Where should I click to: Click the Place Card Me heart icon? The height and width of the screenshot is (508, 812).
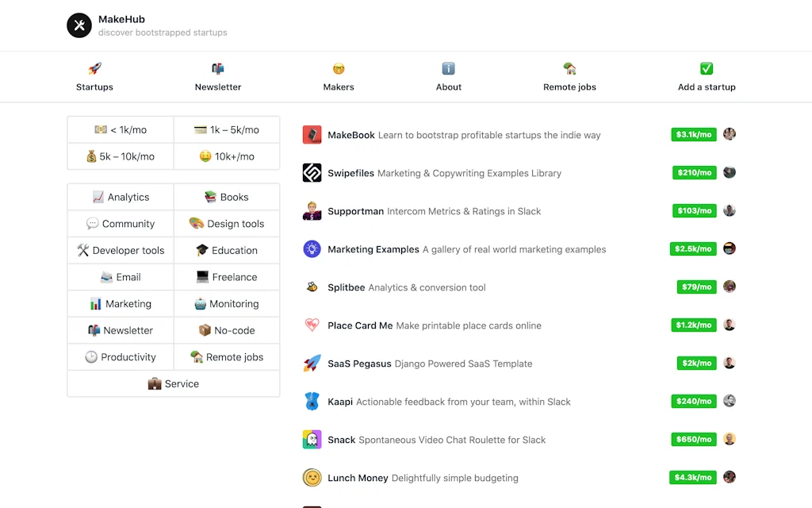(312, 325)
